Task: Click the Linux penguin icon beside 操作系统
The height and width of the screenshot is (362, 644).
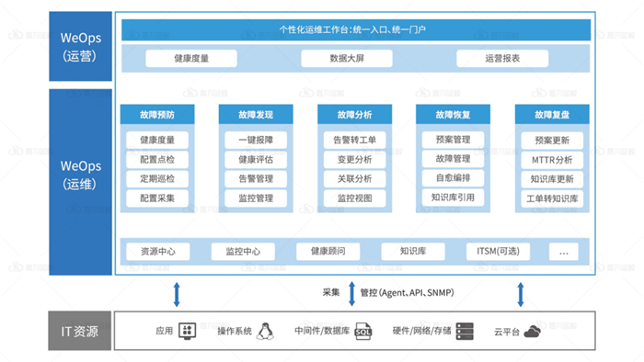Action: (265, 332)
